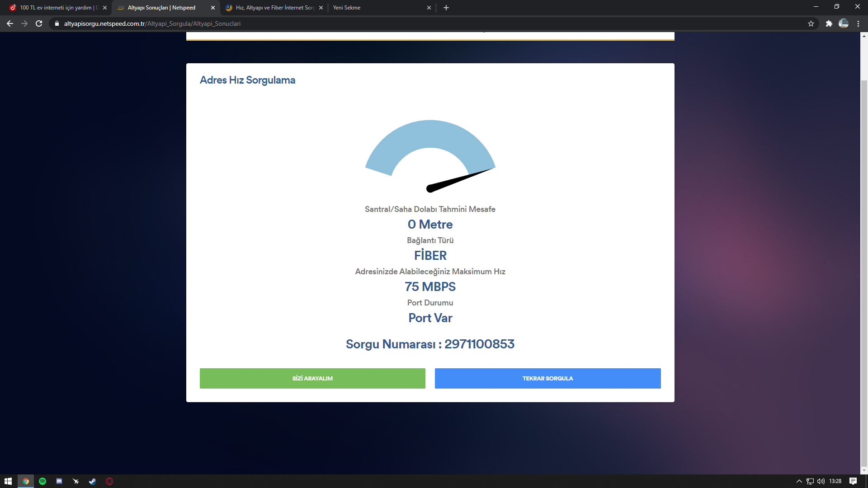Click the volume icon in system tray
This screenshot has width=868, height=488.
(x=821, y=481)
